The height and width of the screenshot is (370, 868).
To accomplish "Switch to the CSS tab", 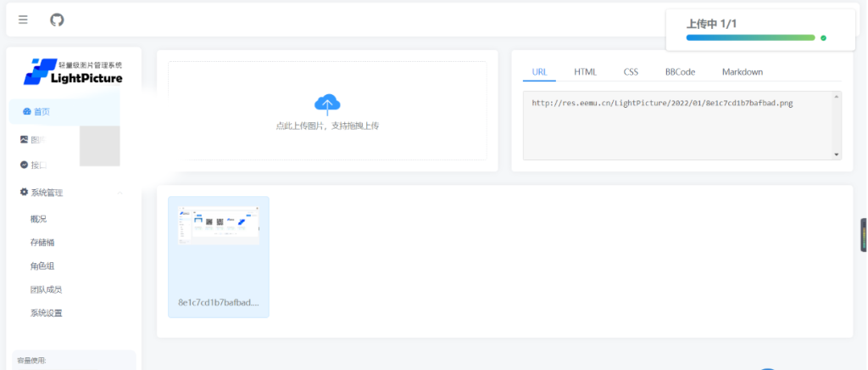I will (x=631, y=72).
